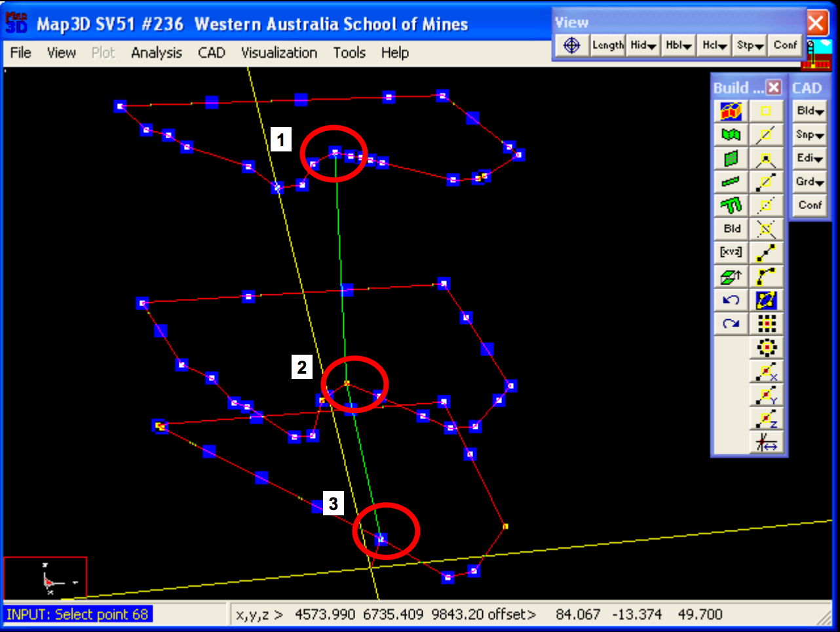Select the dotted-line square snap tool
The width and height of the screenshot is (840, 632).
pyautogui.click(x=766, y=205)
